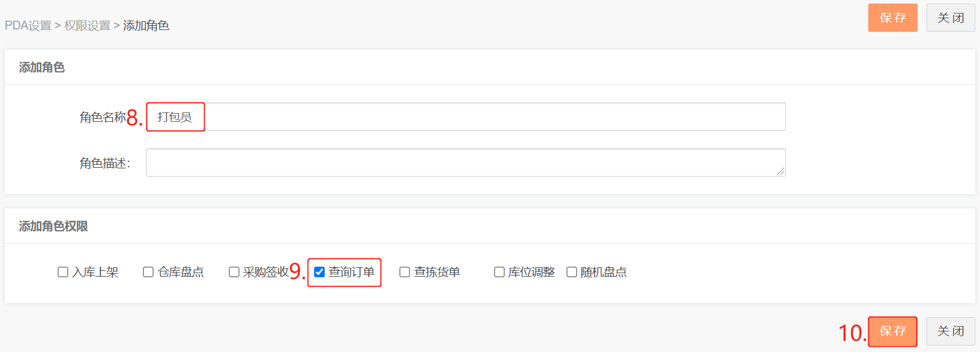Enable the 仓库盘点 permission checkbox
This screenshot has height=352, width=980.
click(x=148, y=272)
